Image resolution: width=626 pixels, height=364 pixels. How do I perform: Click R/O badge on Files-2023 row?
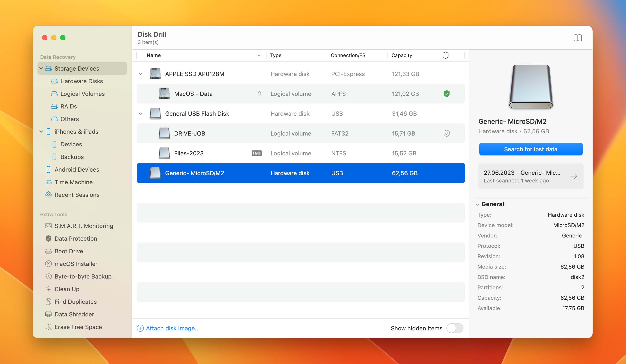[x=257, y=153]
